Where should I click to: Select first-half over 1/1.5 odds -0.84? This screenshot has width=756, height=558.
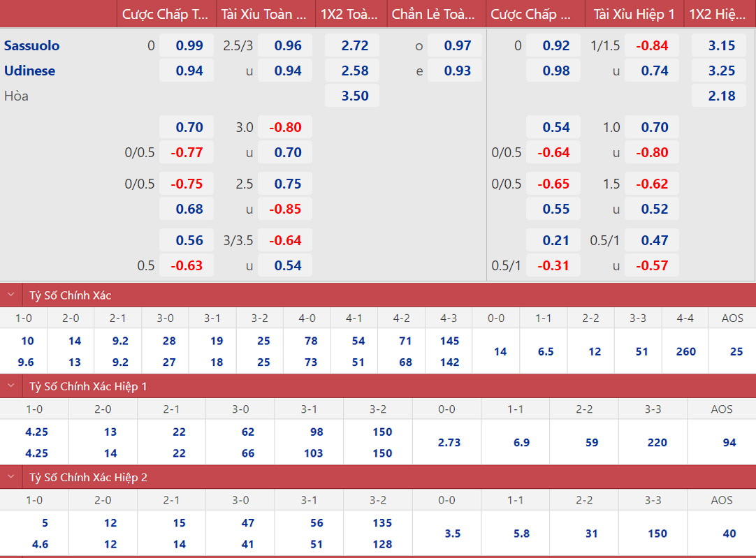tap(651, 45)
